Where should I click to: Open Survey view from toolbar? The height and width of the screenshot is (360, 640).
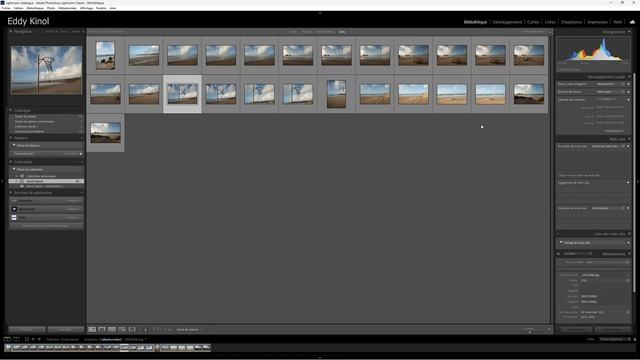(x=122, y=329)
